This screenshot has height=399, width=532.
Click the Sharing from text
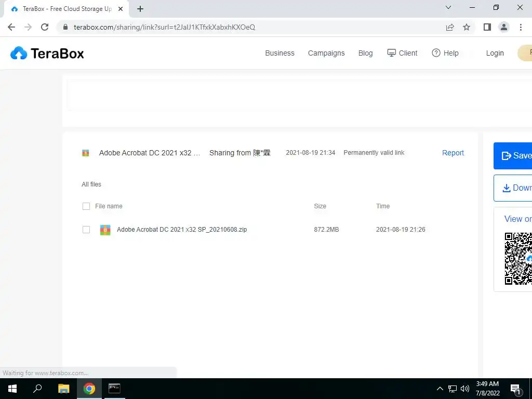tap(240, 153)
